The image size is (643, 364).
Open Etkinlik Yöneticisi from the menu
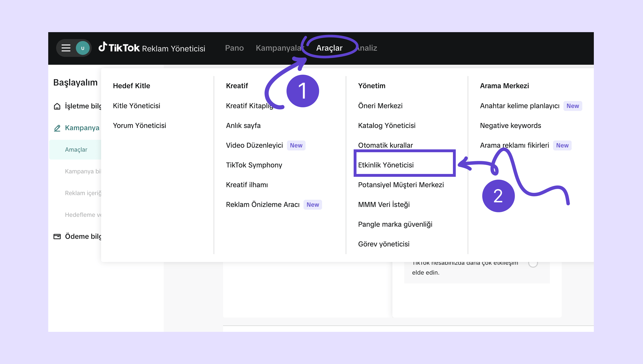coord(386,165)
